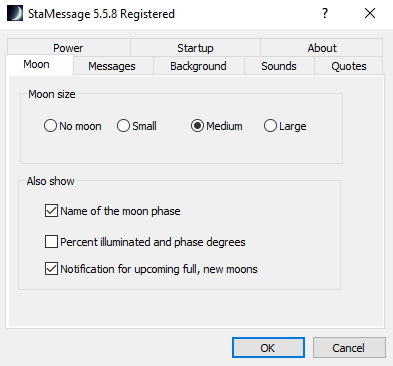This screenshot has height=366, width=393.
Task: Open the Startup tab
Action: click(x=195, y=48)
